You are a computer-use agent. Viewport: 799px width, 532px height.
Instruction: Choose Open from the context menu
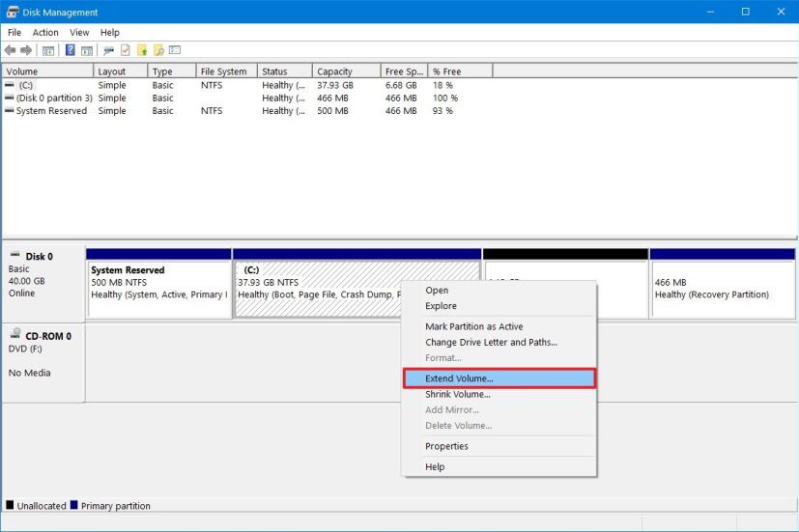click(x=499, y=291)
